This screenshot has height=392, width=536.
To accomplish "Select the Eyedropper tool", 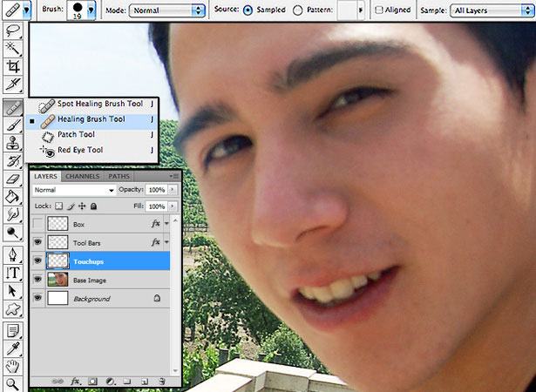I will point(13,348).
